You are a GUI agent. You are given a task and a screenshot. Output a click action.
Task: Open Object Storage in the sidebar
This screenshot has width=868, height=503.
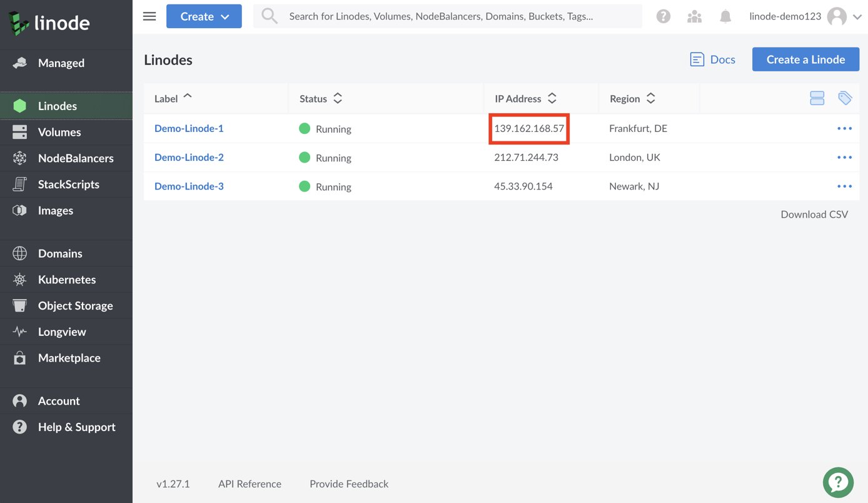tap(75, 306)
